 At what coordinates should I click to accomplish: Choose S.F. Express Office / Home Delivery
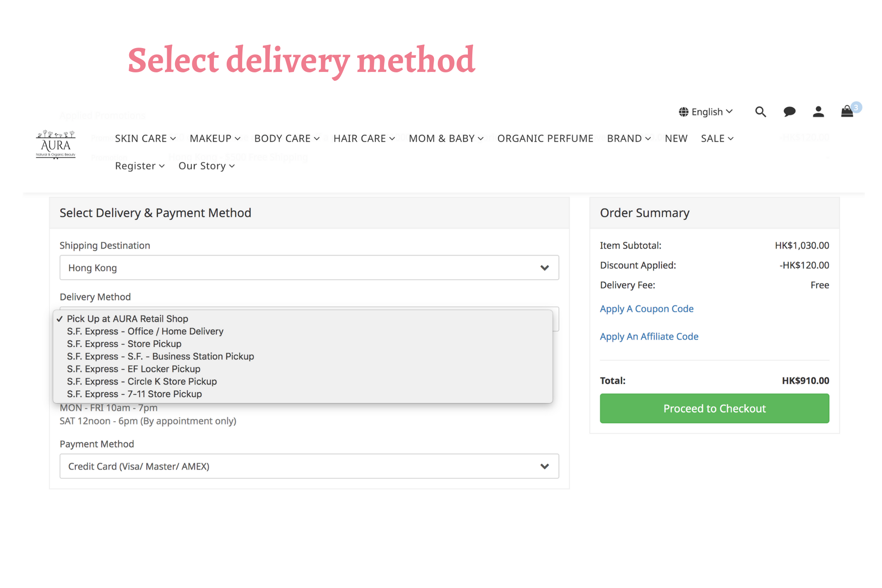(x=145, y=331)
